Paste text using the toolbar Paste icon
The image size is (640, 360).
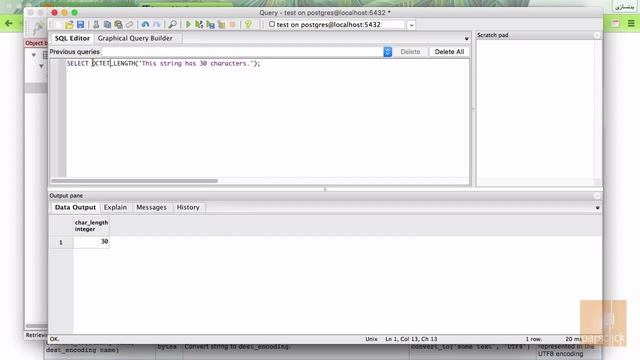pyautogui.click(x=118, y=24)
